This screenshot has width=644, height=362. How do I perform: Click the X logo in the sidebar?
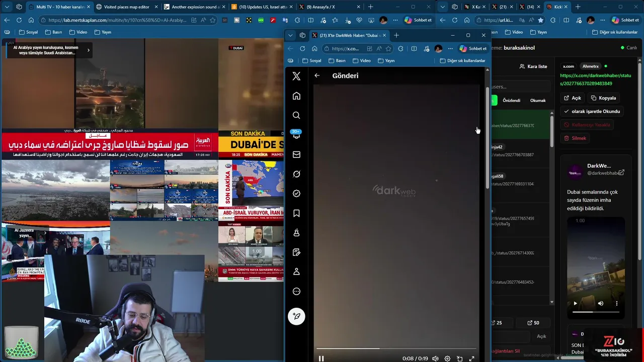point(296,76)
